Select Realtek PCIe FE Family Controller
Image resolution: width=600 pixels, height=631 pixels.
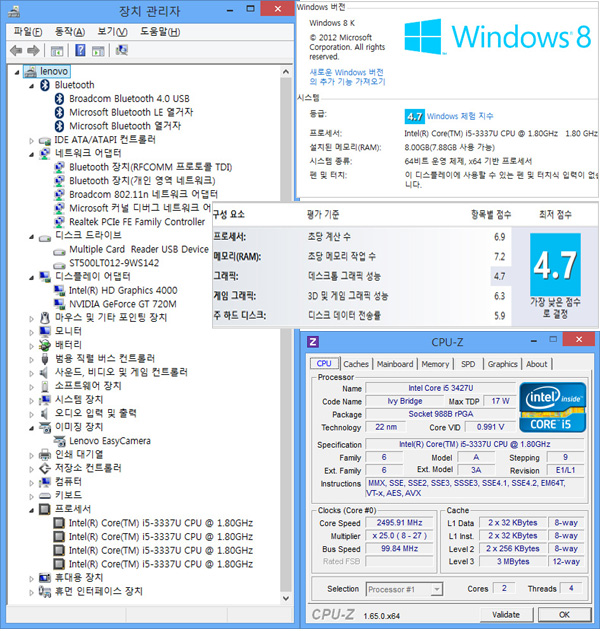137,222
